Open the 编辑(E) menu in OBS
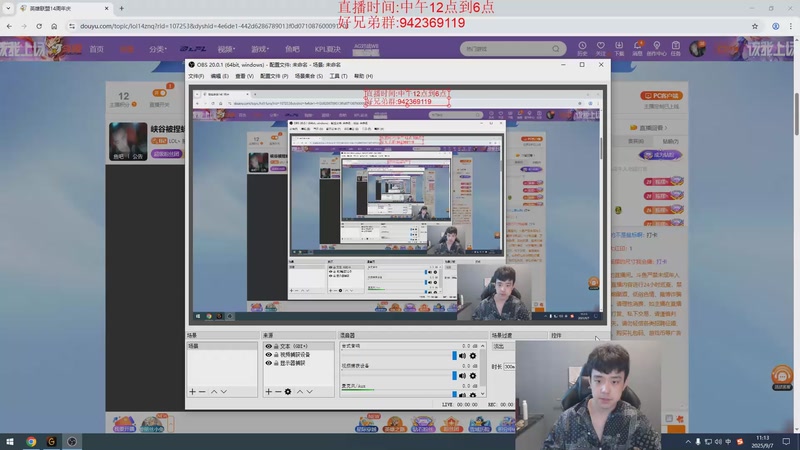Screen dimensions: 800x450 219,76
